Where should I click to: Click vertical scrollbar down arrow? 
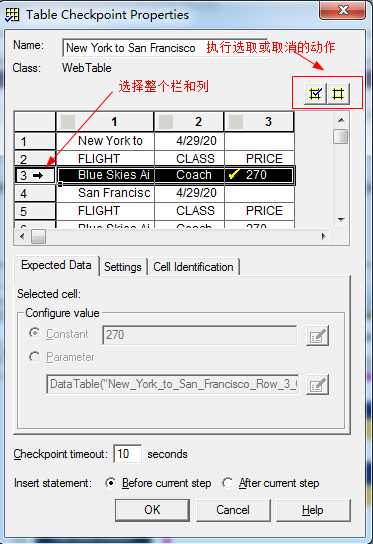(x=341, y=219)
